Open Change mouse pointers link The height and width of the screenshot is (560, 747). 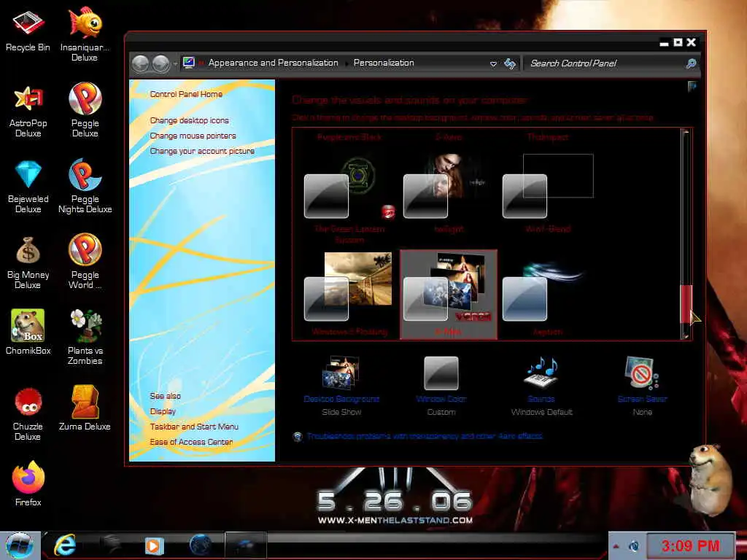pyautogui.click(x=193, y=136)
